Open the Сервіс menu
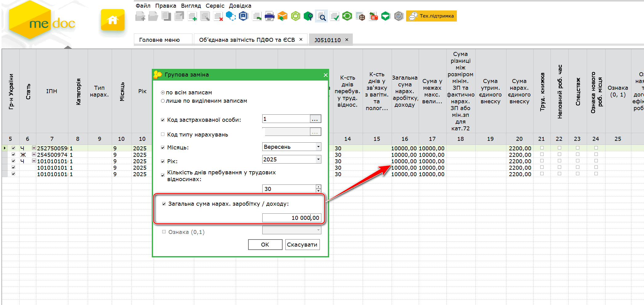The height and width of the screenshot is (305, 644). coord(215,6)
